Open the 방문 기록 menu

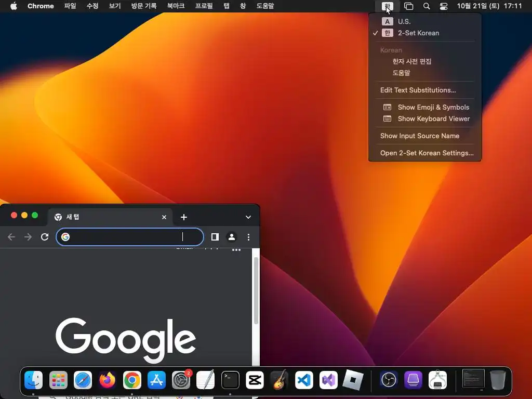[x=144, y=6]
